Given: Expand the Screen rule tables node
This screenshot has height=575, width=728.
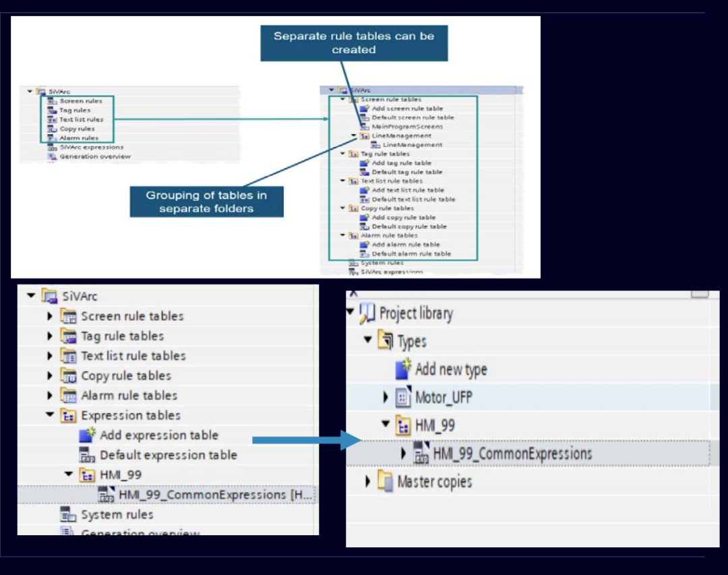Looking at the screenshot, I should coord(50,316).
